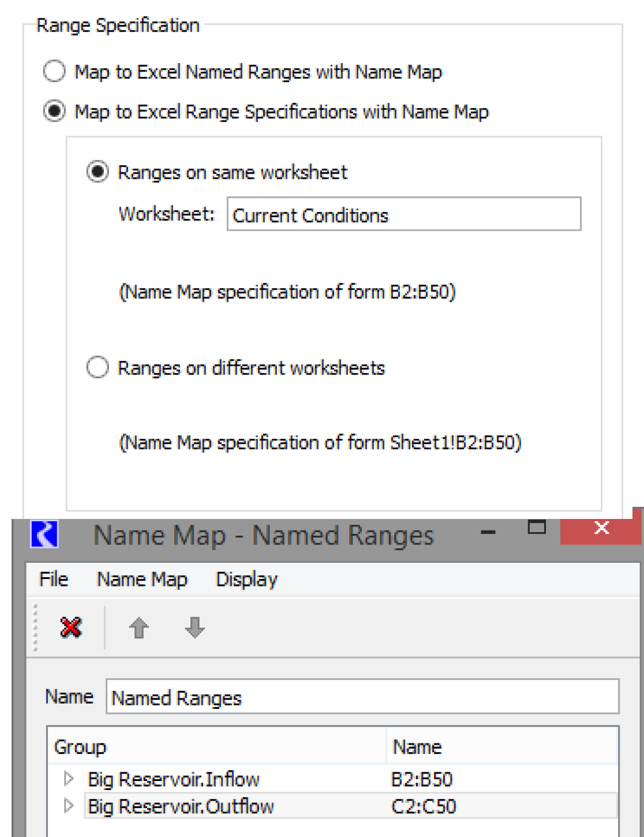Click the Name Map window app icon
Screen dimensions: 644x837
[x=44, y=535]
